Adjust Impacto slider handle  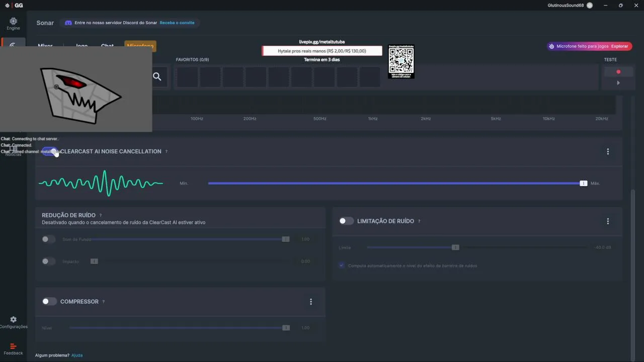coord(94,261)
